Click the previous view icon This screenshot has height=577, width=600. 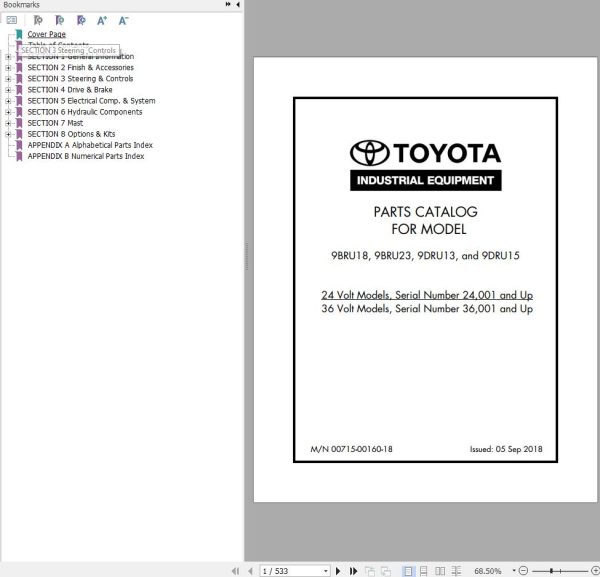pos(370,571)
